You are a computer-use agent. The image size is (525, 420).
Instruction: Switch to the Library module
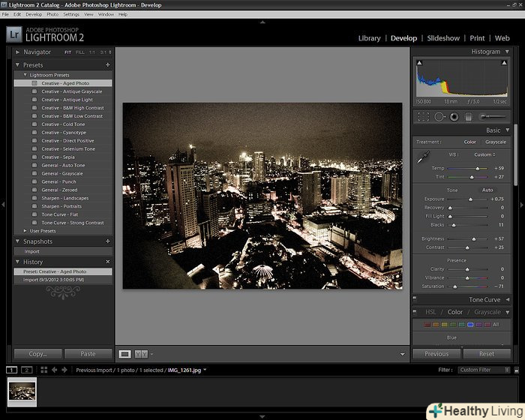coord(369,38)
